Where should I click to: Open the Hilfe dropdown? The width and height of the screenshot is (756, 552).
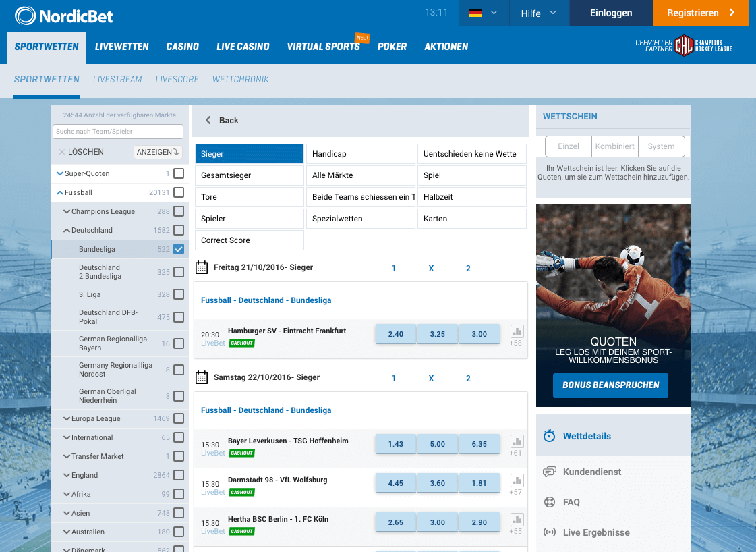(x=539, y=13)
